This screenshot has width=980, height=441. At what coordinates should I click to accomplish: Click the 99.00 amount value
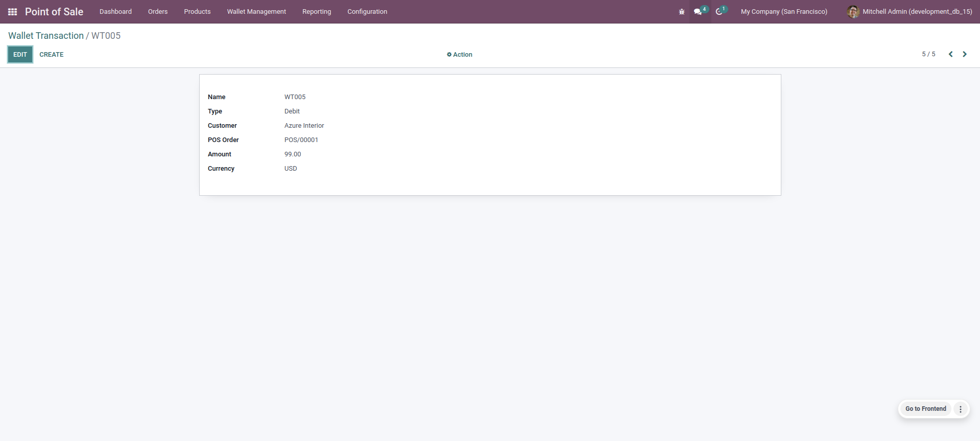click(293, 154)
